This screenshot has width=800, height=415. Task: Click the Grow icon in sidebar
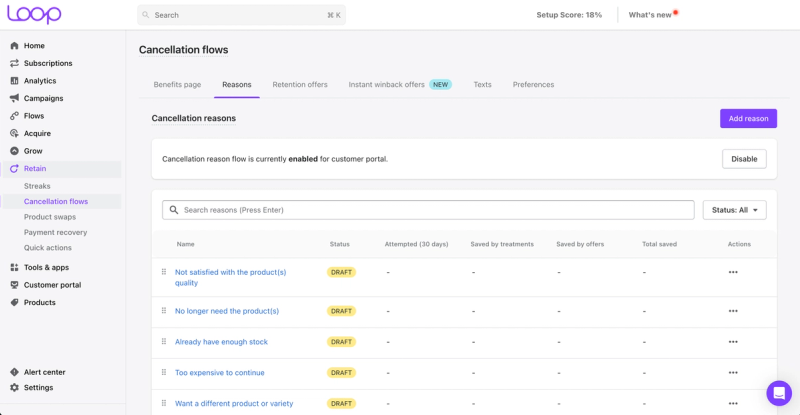(14, 151)
